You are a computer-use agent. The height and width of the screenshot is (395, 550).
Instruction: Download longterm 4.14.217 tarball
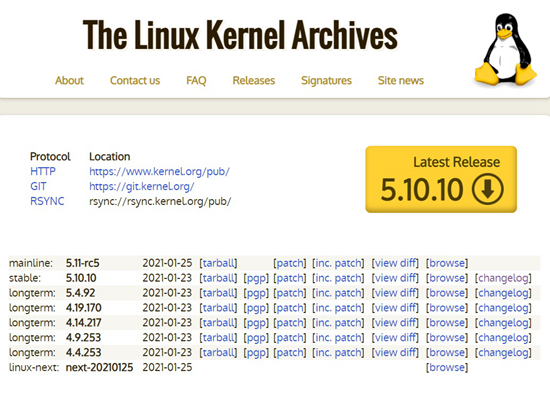pos(218,323)
